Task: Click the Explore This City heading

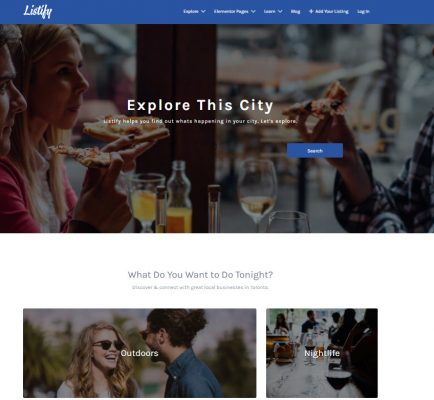Action: coord(200,105)
